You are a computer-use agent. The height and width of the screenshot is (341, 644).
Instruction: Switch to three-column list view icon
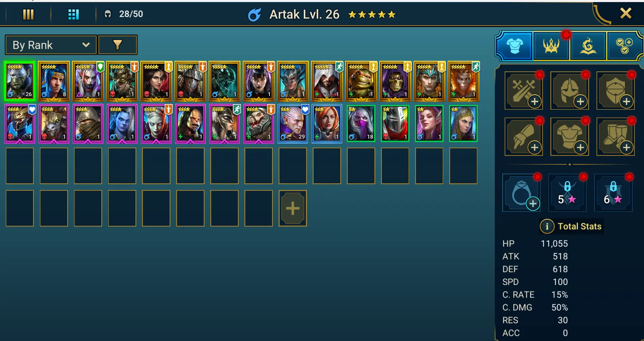pos(28,14)
